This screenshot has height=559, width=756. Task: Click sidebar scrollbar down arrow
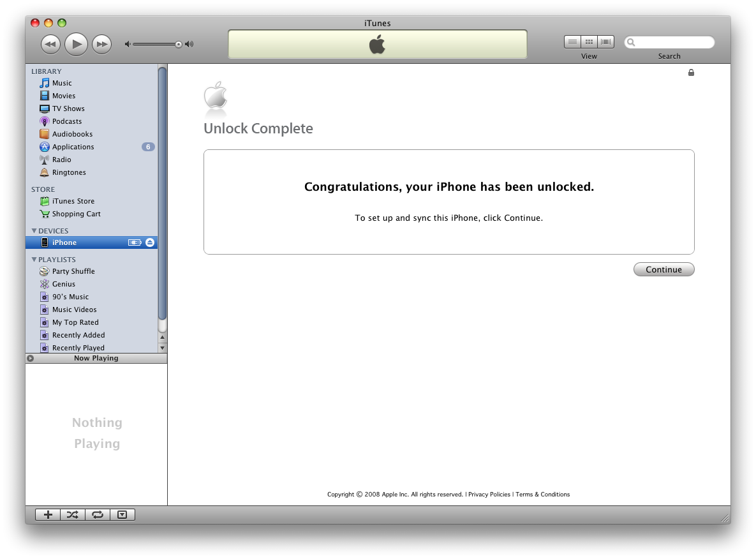coord(163,348)
